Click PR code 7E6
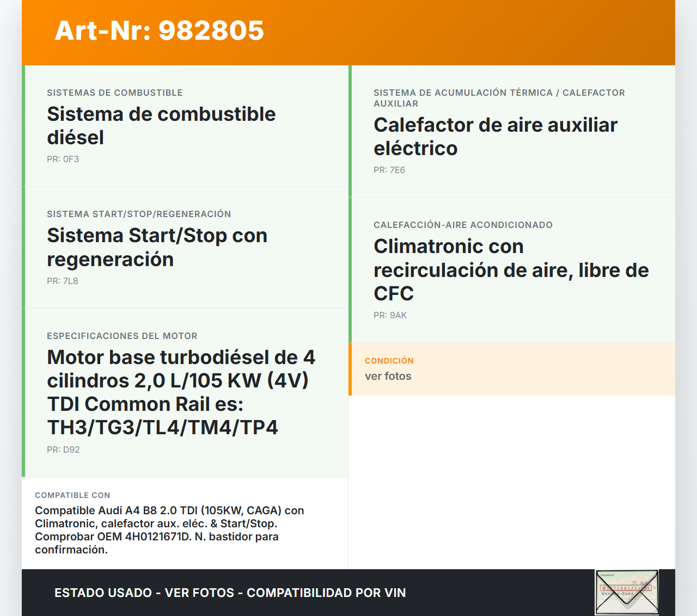This screenshot has height=616, width=697. point(389,170)
